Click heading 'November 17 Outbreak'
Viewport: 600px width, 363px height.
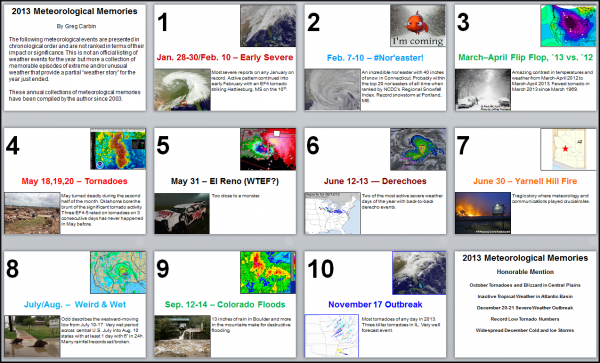pos(375,305)
